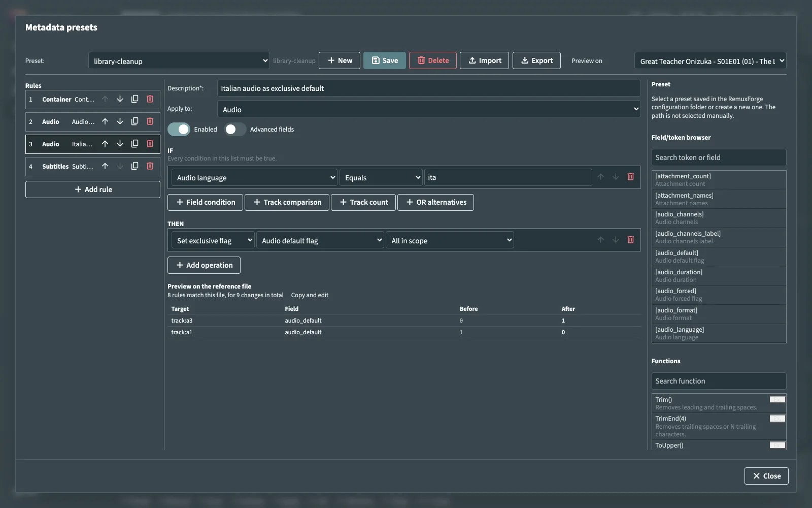Click the Ex. button for TrimEnd(4)
Viewport: 812px width, 508px height.
[x=777, y=419]
